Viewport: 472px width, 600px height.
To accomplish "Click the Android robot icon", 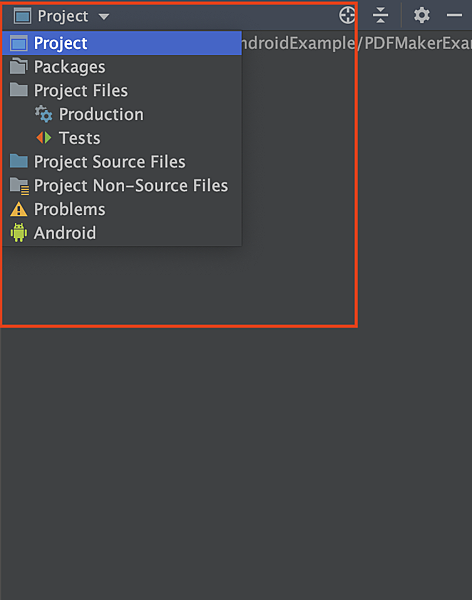I will pyautogui.click(x=18, y=233).
